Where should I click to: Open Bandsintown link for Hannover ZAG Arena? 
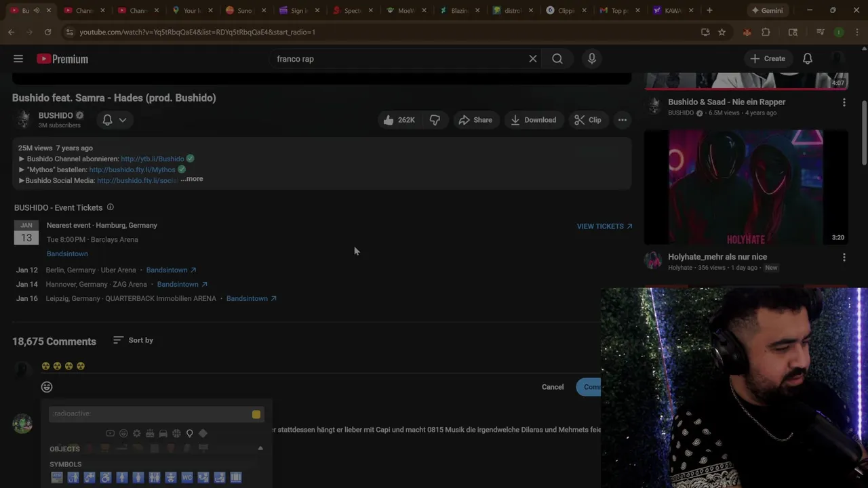[x=182, y=284]
